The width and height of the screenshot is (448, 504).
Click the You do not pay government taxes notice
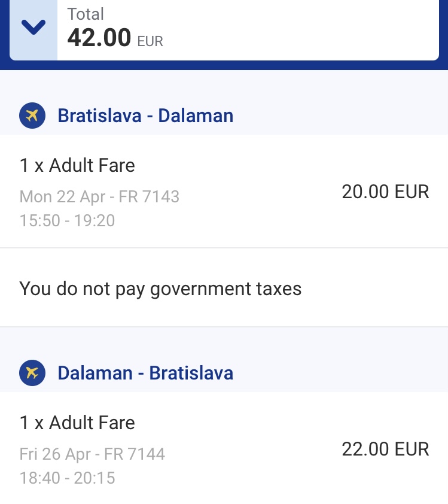click(160, 289)
